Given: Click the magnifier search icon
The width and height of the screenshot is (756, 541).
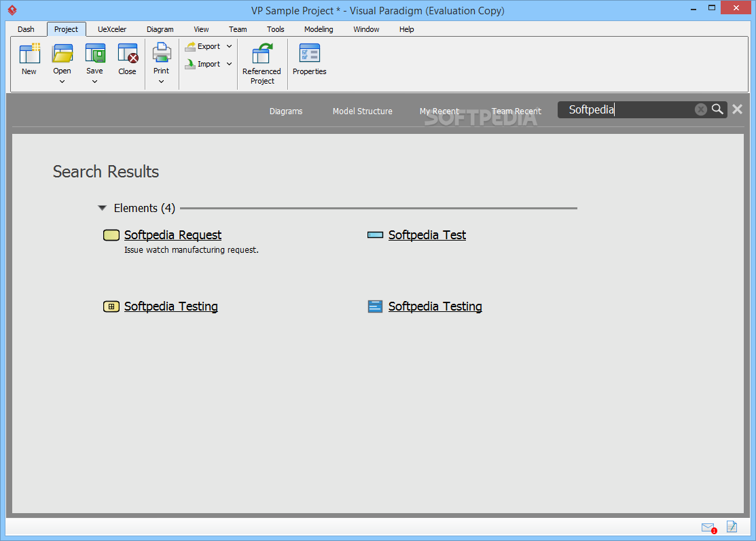Looking at the screenshot, I should [717, 109].
